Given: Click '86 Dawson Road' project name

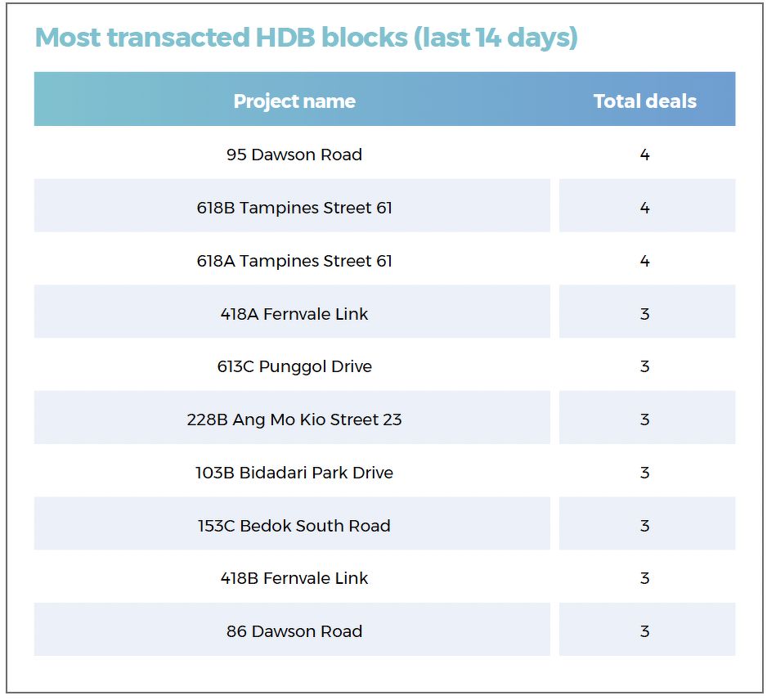Looking at the screenshot, I should [x=294, y=631].
